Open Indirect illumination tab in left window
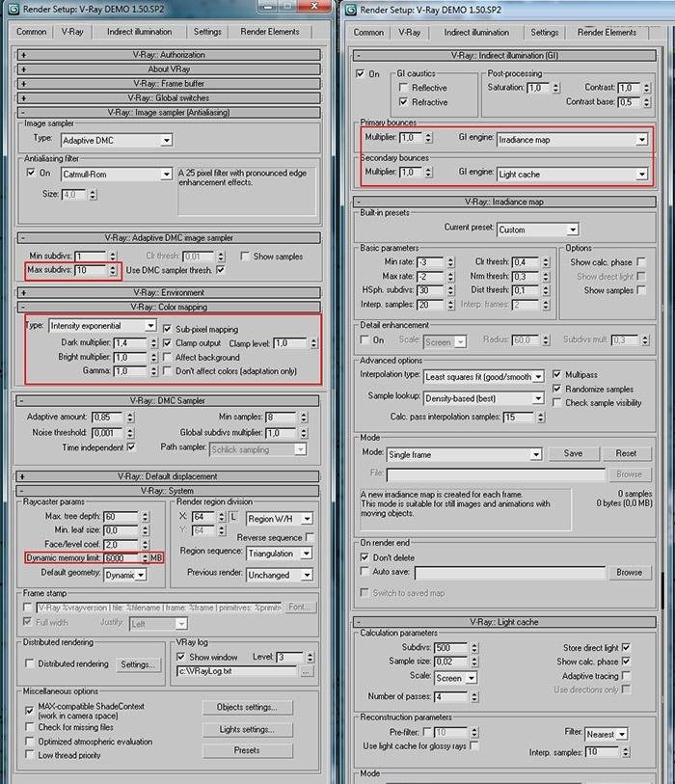675x784 pixels. (x=139, y=32)
